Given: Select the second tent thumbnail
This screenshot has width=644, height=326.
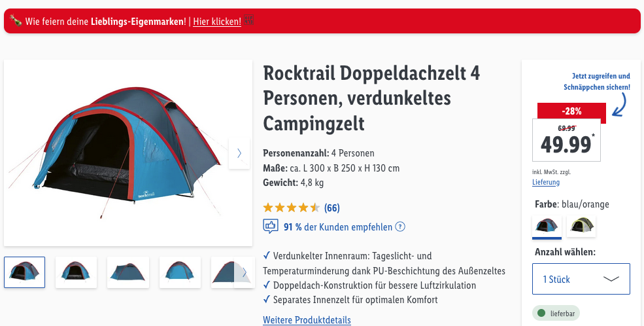Looking at the screenshot, I should 76,272.
